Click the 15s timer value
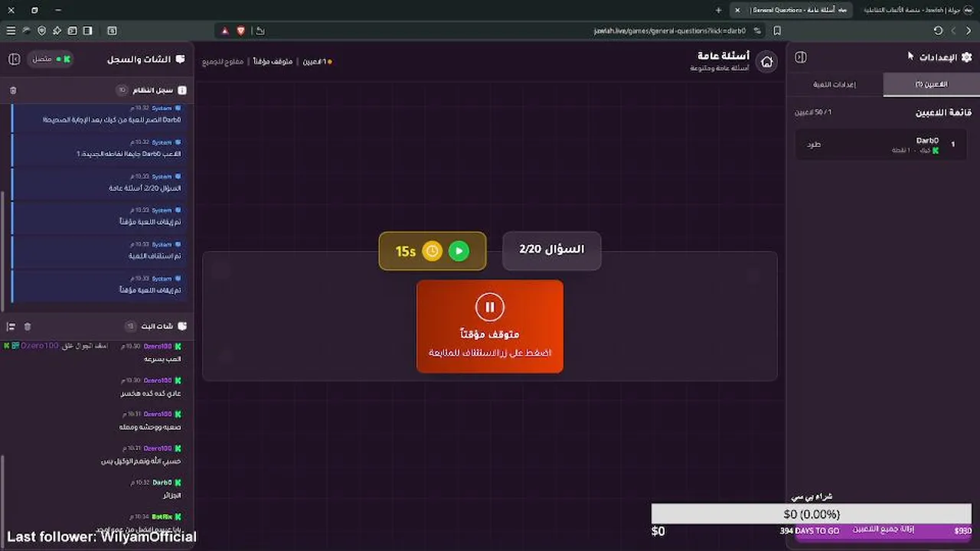 click(406, 251)
